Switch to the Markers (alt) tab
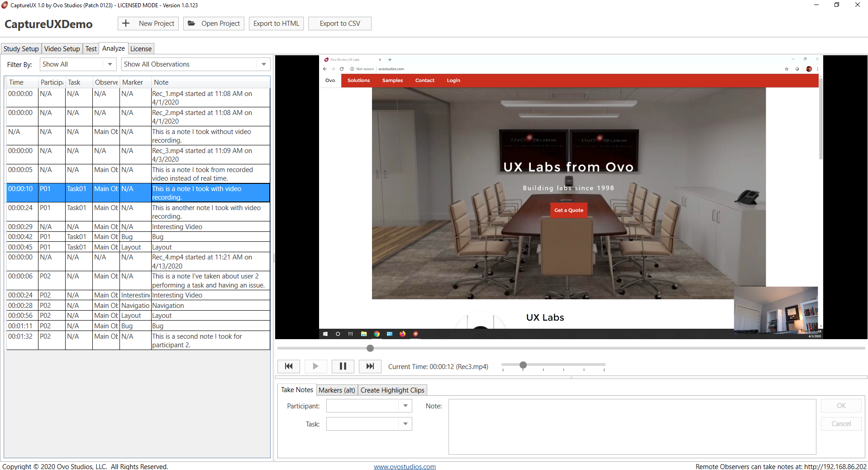 [337, 390]
